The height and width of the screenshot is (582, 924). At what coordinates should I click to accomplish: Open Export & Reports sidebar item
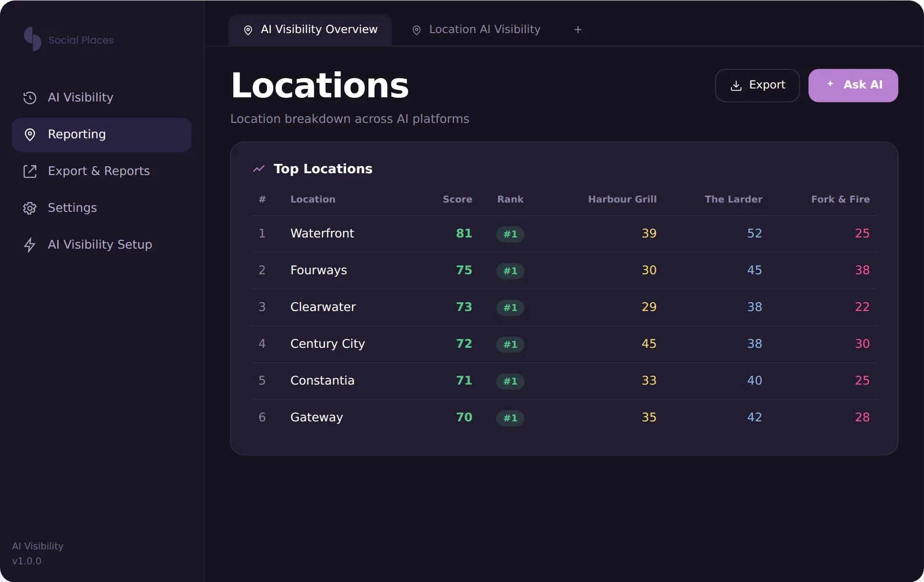click(102, 171)
